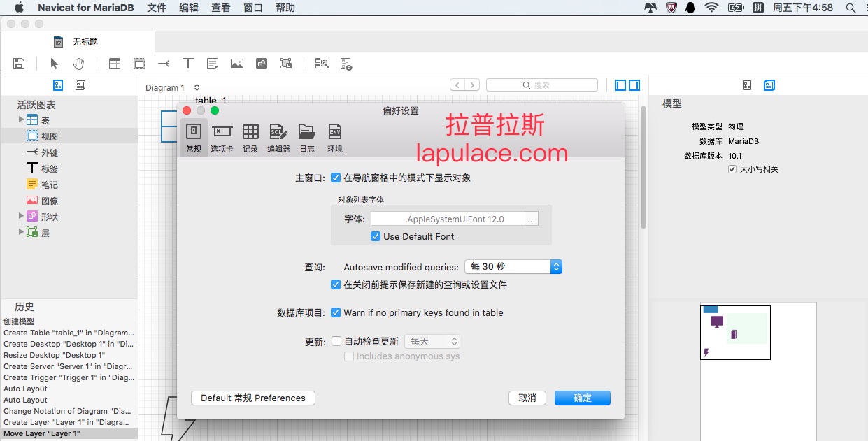Open the Navicat for MariaDB app menu
868x441 pixels.
(x=86, y=8)
